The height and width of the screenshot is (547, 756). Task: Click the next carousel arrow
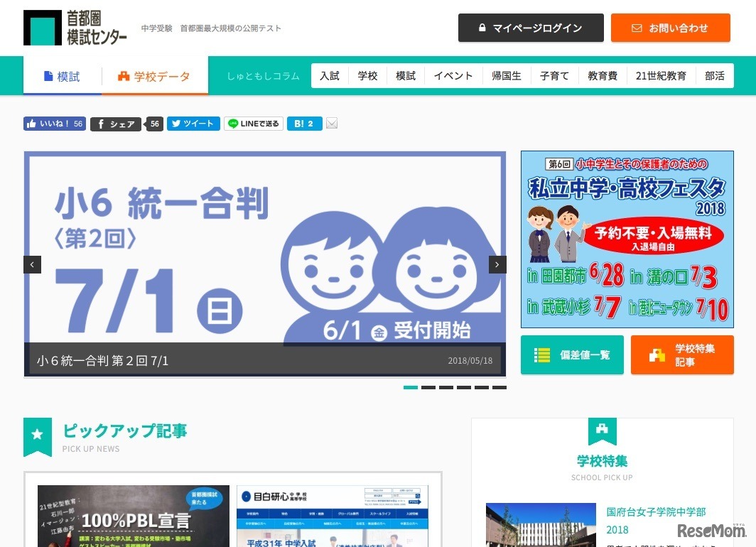pos(497,264)
